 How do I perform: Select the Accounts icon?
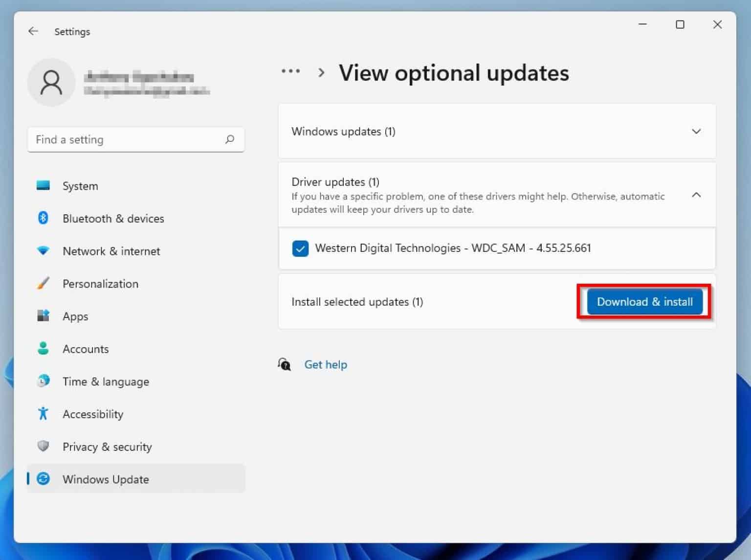coord(44,349)
